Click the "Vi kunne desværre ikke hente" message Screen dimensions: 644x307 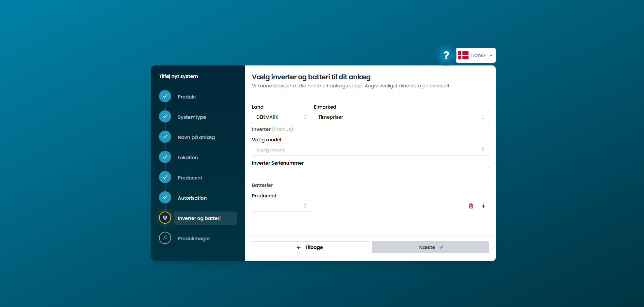[351, 86]
